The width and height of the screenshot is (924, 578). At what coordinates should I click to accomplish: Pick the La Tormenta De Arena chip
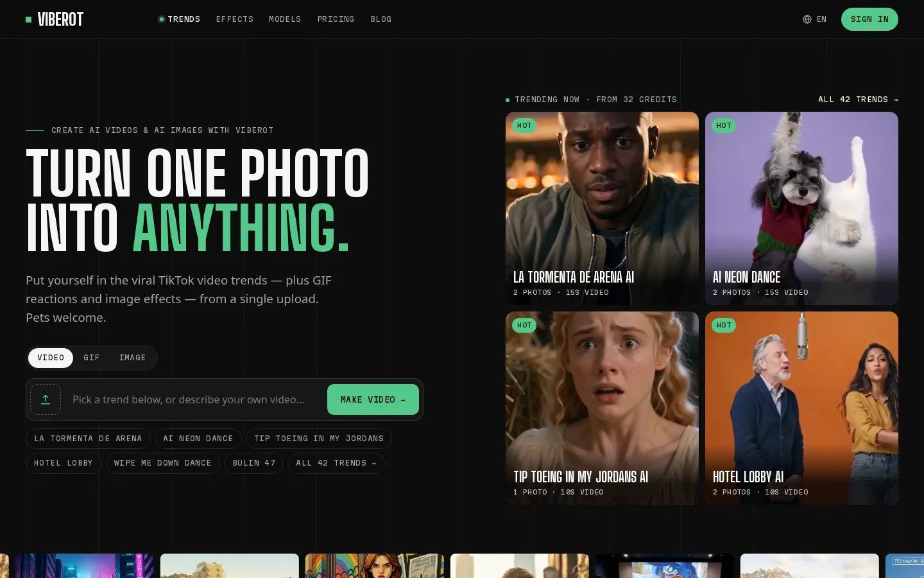[88, 439]
